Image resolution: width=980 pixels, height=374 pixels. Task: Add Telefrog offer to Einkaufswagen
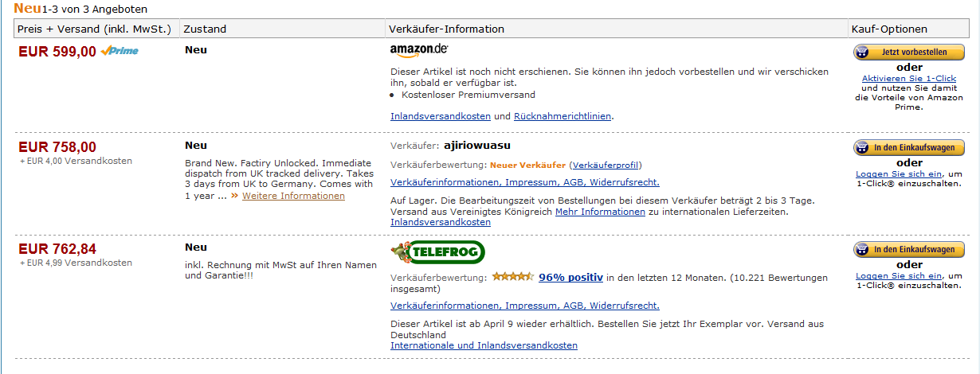(x=908, y=250)
